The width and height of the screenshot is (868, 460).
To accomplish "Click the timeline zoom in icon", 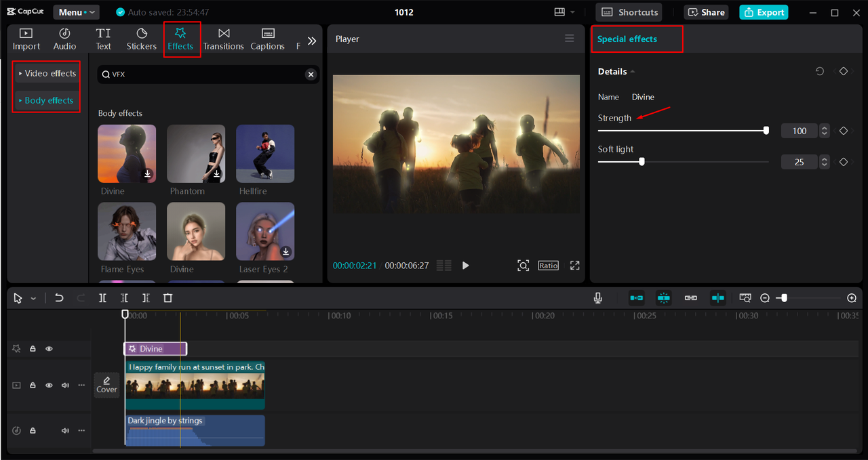I will click(x=852, y=298).
